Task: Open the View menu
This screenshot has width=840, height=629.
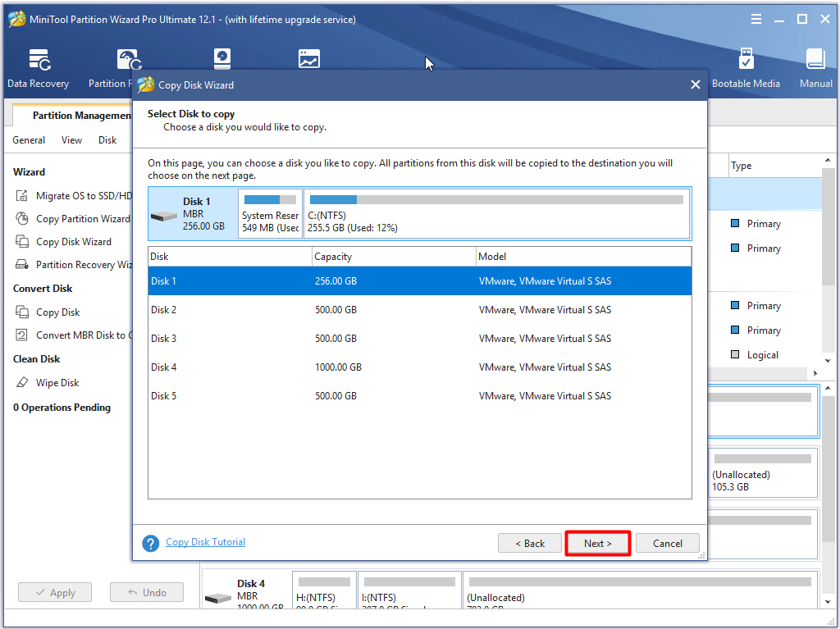Action: point(72,140)
